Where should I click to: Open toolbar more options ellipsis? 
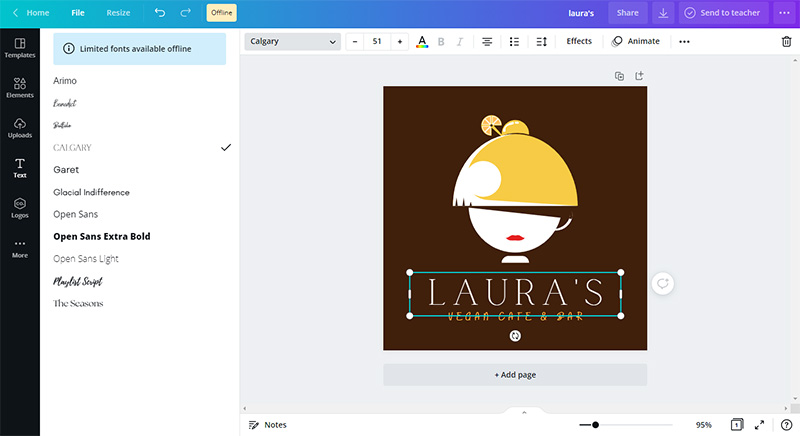click(x=684, y=42)
